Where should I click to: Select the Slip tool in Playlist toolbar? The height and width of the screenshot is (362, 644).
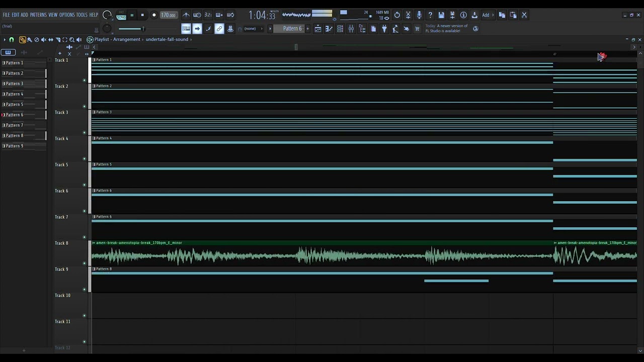50,40
